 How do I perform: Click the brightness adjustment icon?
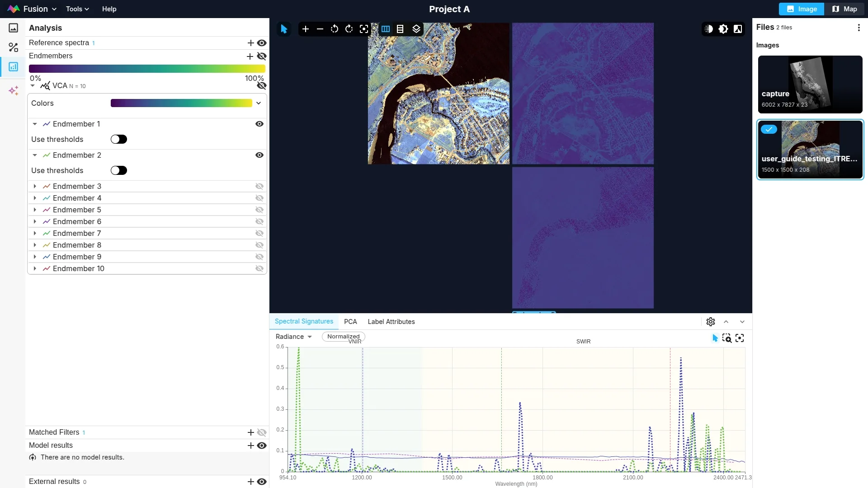(723, 29)
